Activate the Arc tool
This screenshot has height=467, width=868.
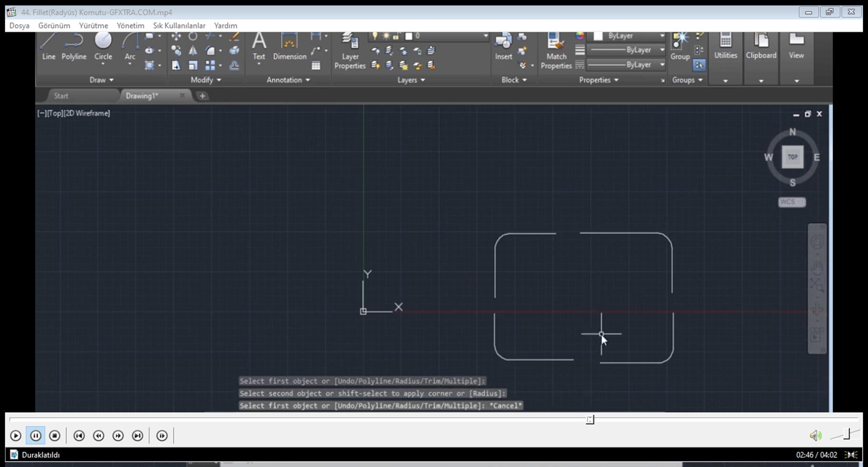[x=130, y=46]
